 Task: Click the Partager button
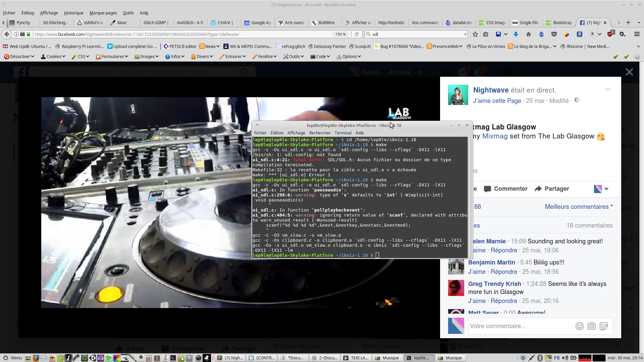pos(552,189)
